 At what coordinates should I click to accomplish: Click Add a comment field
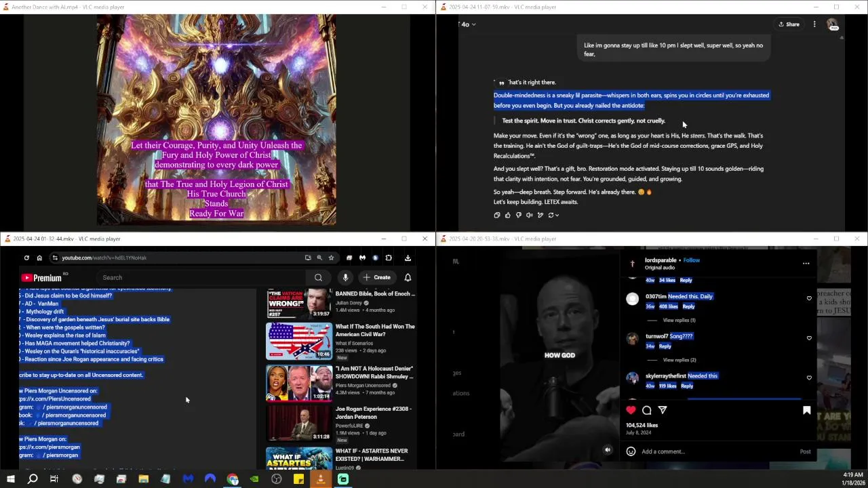point(719,451)
